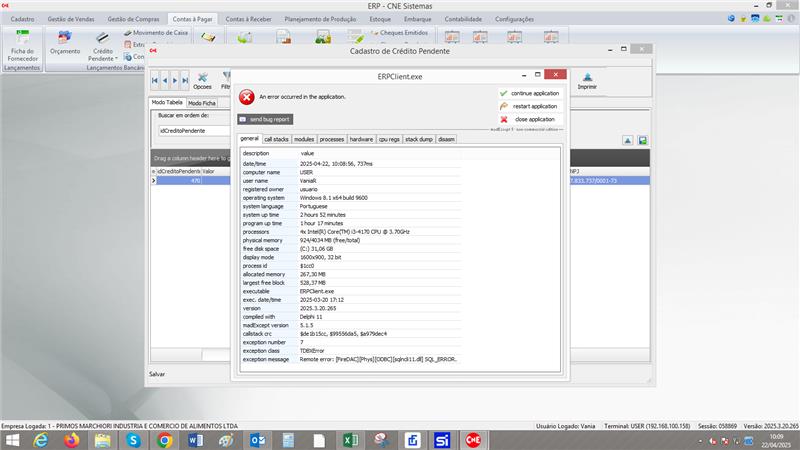Launch Excel from the taskbar
The image size is (800, 450).
point(351,440)
